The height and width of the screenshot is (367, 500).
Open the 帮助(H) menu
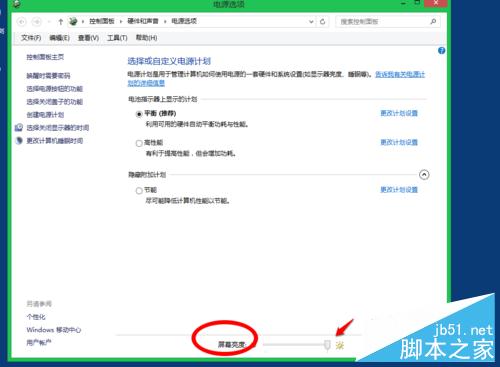coord(146,38)
